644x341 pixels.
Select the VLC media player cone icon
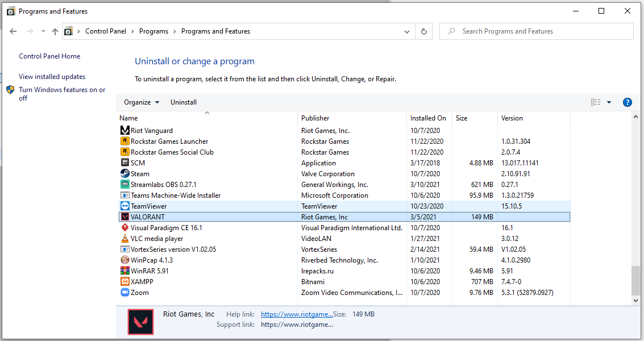coord(125,239)
